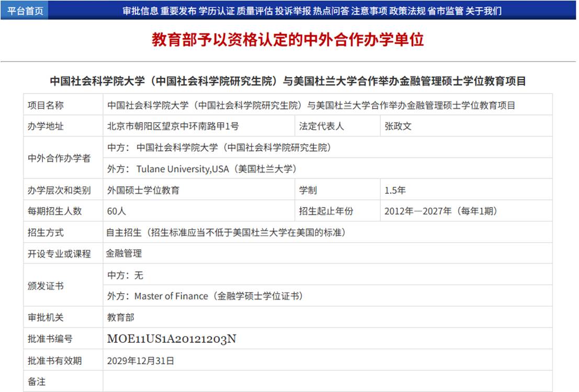Image resolution: width=579 pixels, height=392 pixels.
Task: Click approval number MOE11US1A20121203N
Action: pyautogui.click(x=172, y=339)
